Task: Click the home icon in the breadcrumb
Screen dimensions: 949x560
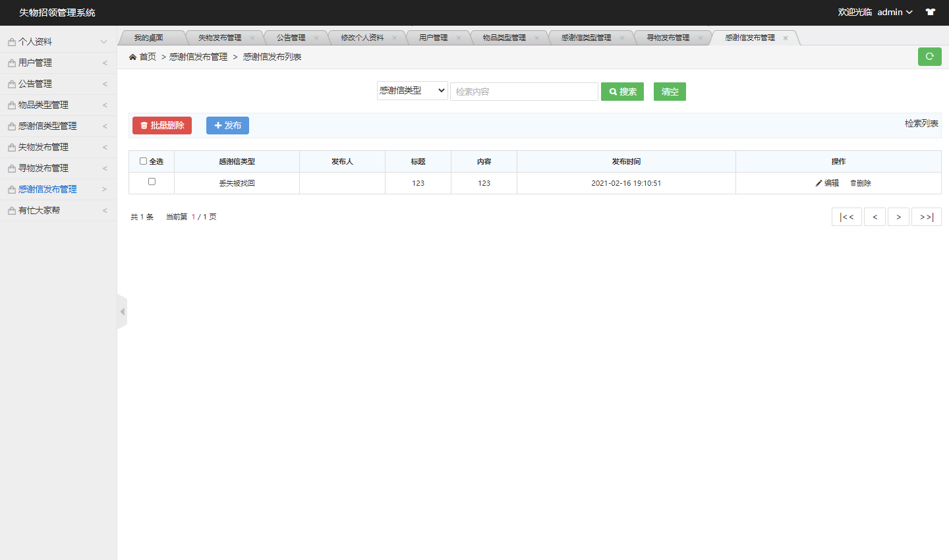Action: tap(133, 57)
